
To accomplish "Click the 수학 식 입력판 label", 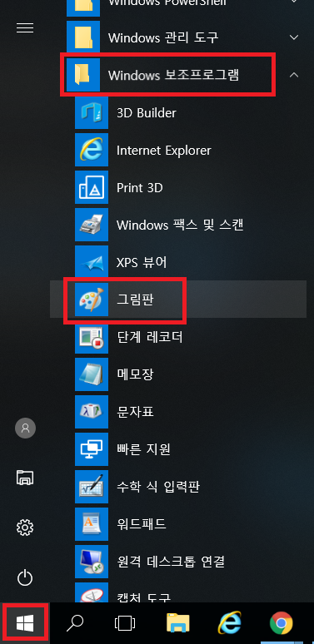I will 158,486.
